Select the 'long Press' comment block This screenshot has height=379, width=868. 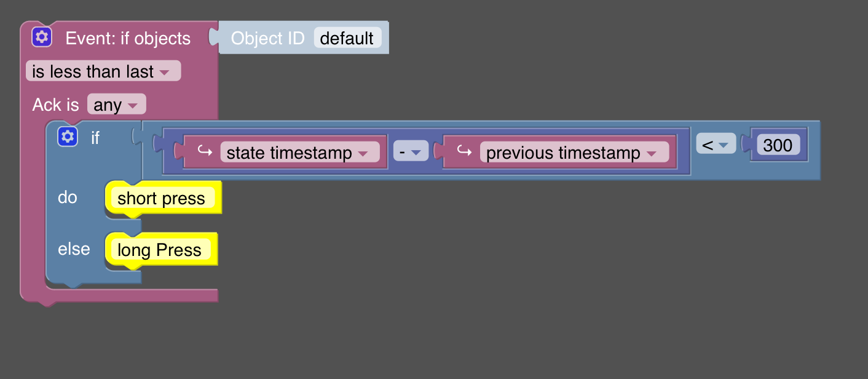coord(159,250)
